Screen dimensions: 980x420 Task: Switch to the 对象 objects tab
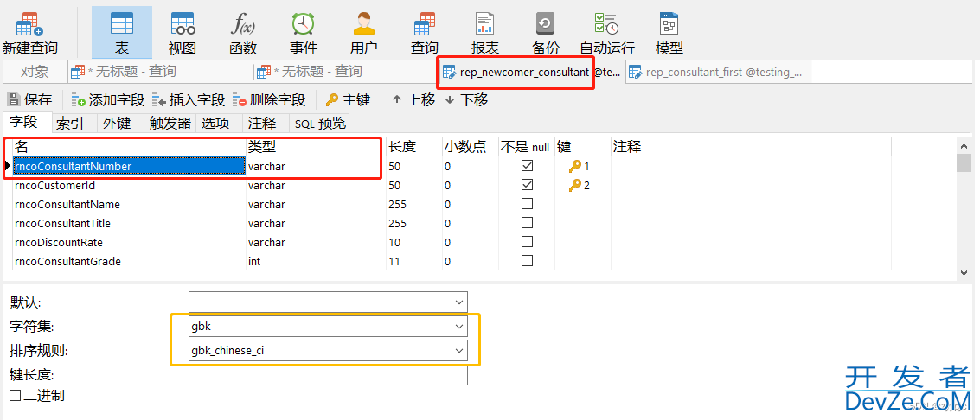(35, 72)
